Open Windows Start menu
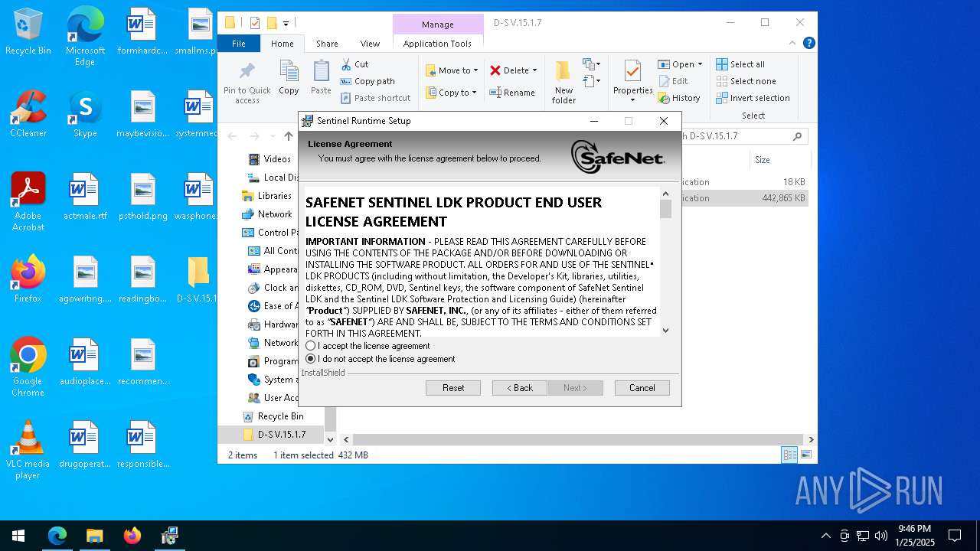The width and height of the screenshot is (980, 551). [18, 536]
